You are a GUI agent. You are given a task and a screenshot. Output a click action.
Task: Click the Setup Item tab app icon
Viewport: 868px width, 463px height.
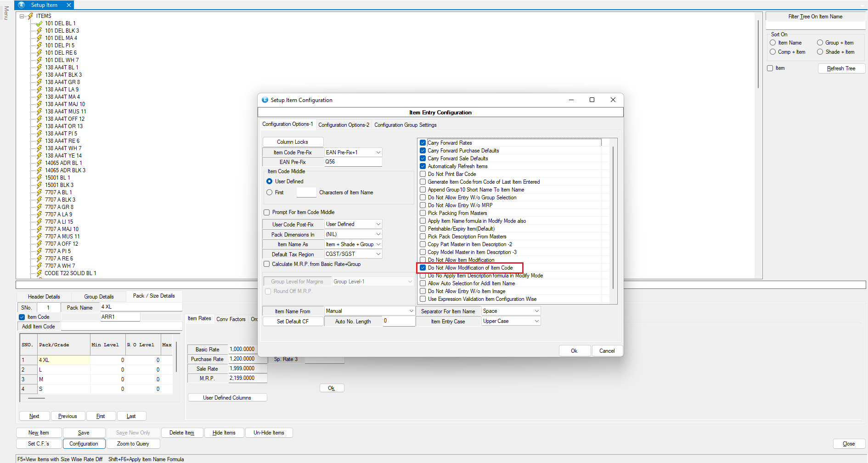click(21, 5)
